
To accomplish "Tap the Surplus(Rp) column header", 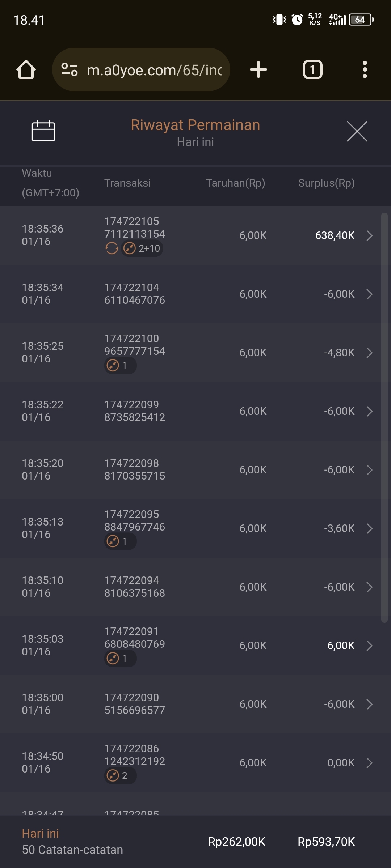I will click(x=326, y=183).
